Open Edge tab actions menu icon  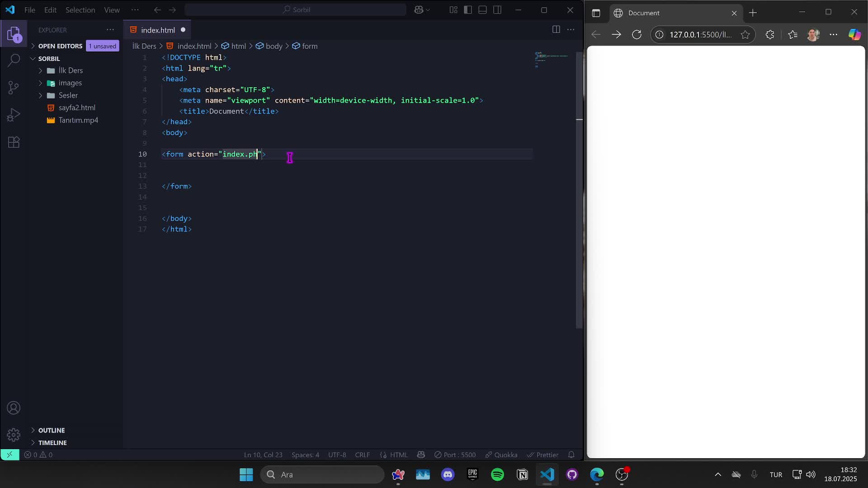click(596, 13)
